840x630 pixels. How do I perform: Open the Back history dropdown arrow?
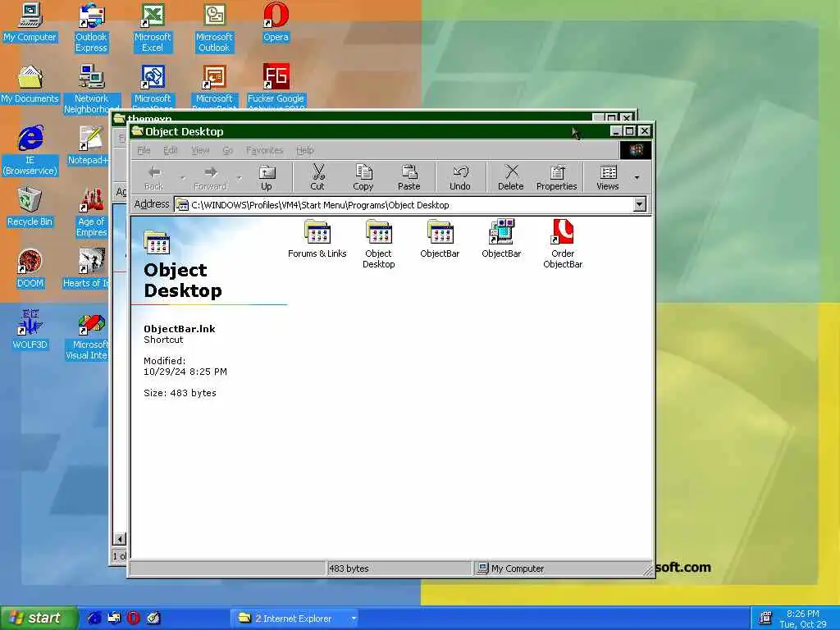pyautogui.click(x=183, y=177)
